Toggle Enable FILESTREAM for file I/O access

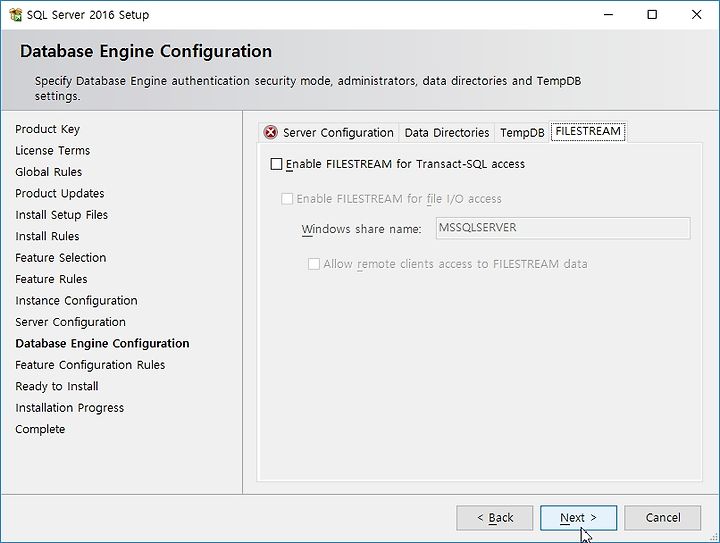point(287,199)
